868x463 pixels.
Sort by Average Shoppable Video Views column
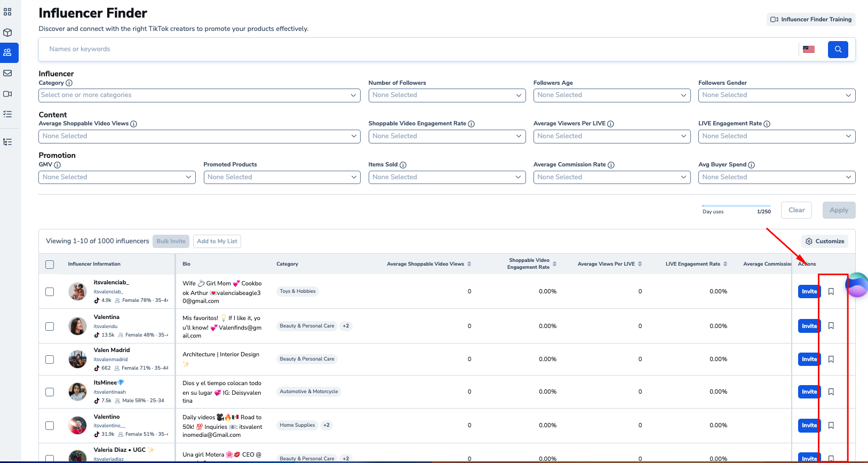point(469,264)
